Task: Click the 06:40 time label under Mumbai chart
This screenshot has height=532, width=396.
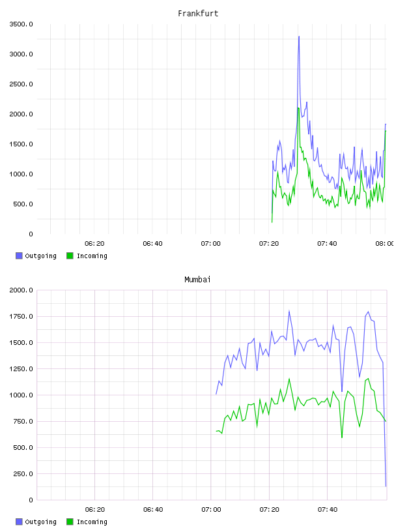Action: tap(153, 510)
